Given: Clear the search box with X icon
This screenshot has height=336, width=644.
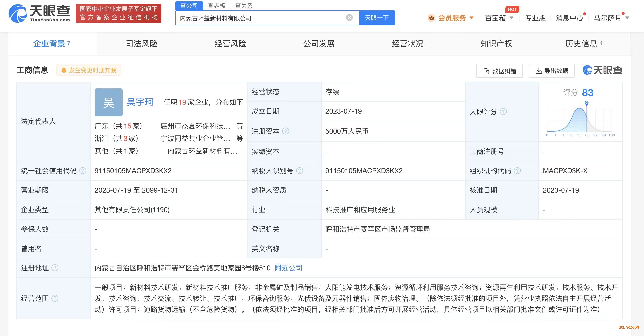Looking at the screenshot, I should (349, 17).
